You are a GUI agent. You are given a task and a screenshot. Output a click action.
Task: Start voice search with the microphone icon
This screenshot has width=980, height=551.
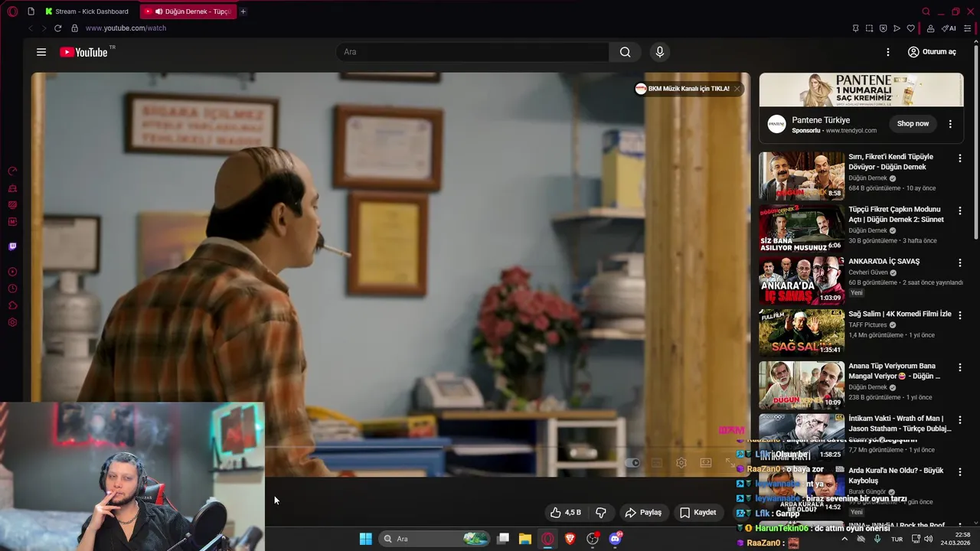click(660, 52)
